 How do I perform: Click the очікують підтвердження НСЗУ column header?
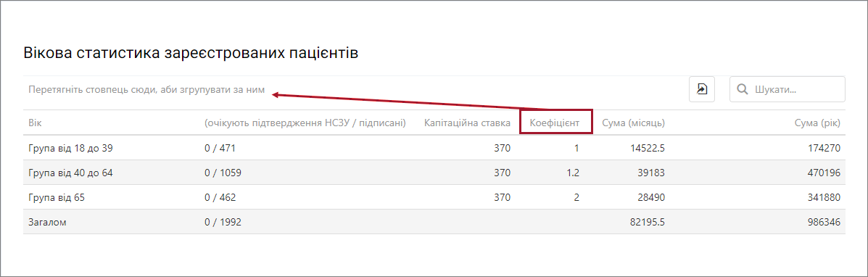pos(305,123)
